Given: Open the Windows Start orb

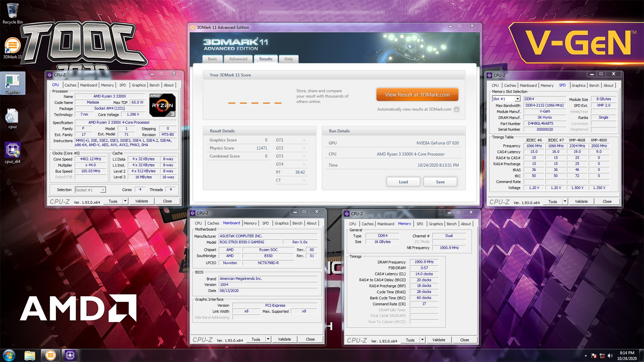Looking at the screenshot, I should click(x=9, y=355).
